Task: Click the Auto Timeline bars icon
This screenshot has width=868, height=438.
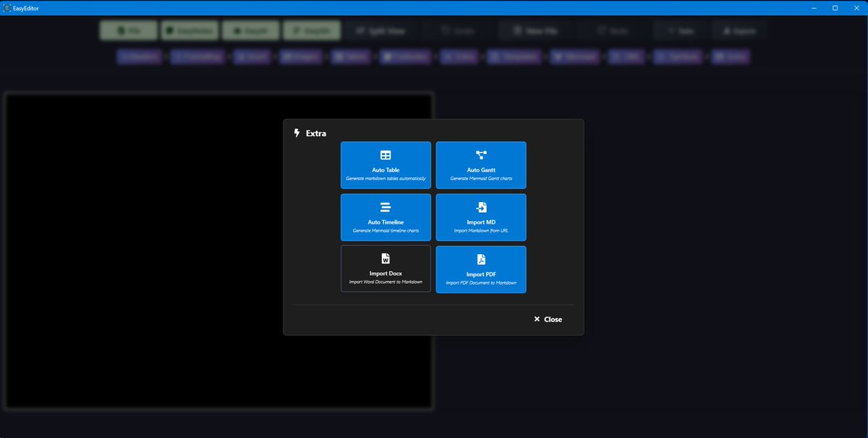Action: tap(386, 207)
